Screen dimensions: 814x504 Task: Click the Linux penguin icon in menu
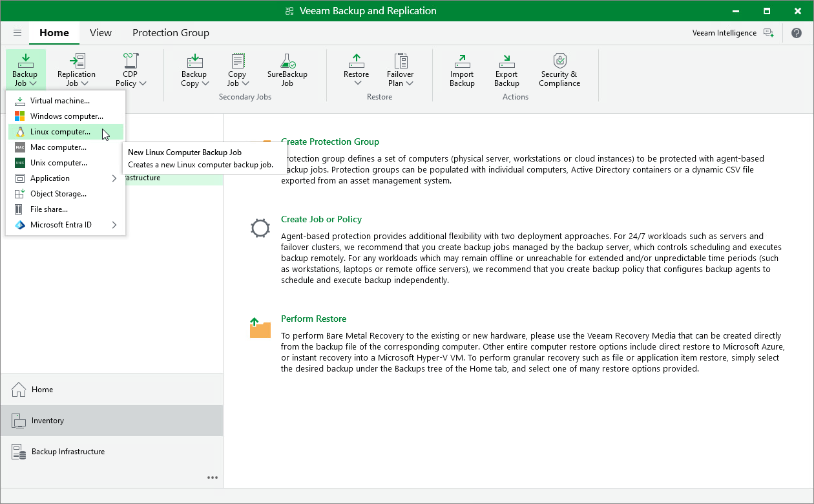point(20,132)
